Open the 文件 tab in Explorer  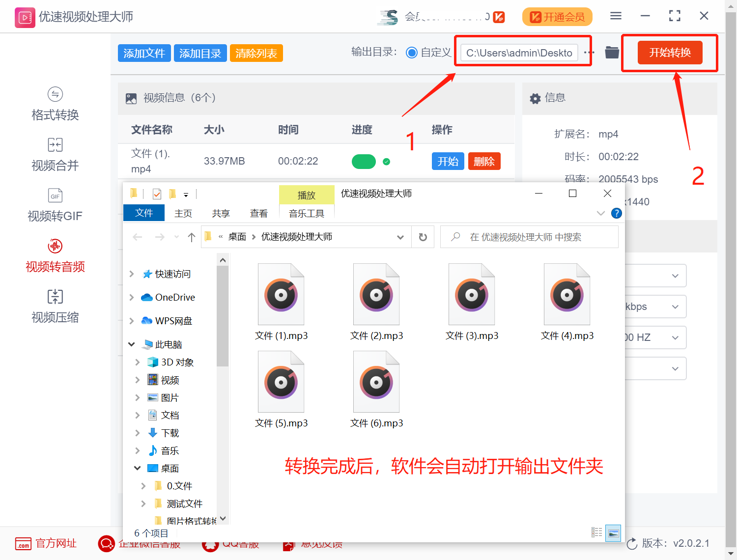click(x=144, y=213)
